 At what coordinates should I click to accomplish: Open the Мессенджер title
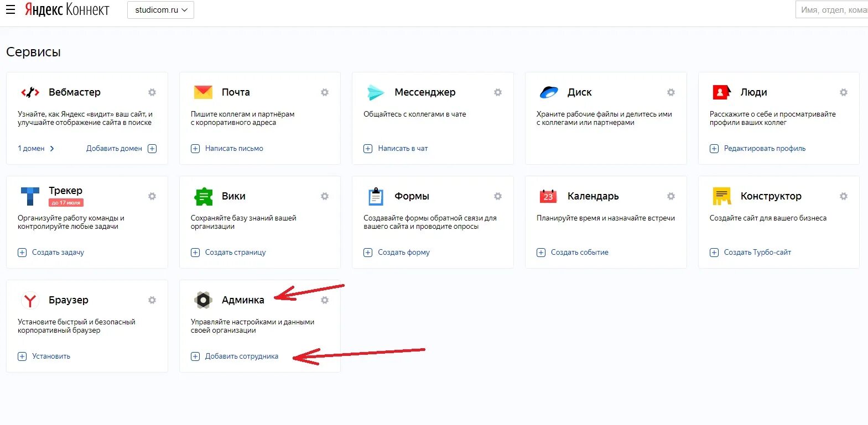[425, 92]
